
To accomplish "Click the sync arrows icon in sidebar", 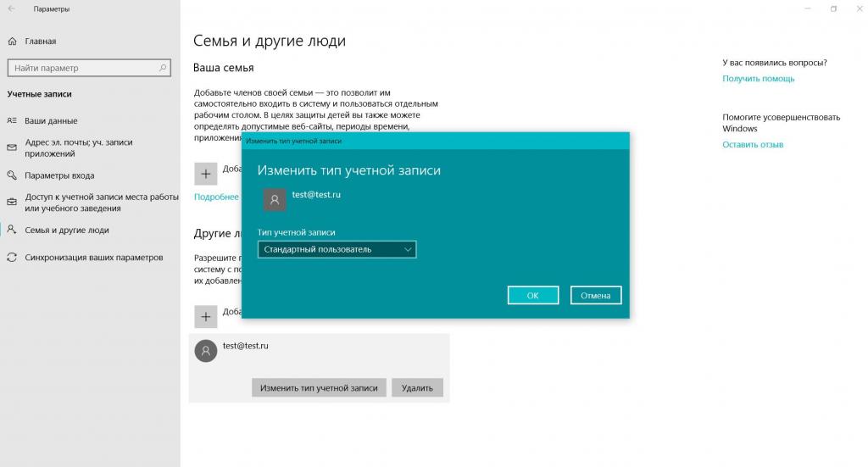I will click(x=12, y=258).
